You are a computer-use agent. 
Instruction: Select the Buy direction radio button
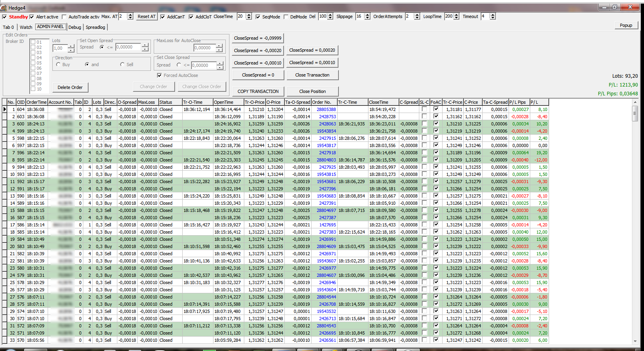tap(58, 65)
